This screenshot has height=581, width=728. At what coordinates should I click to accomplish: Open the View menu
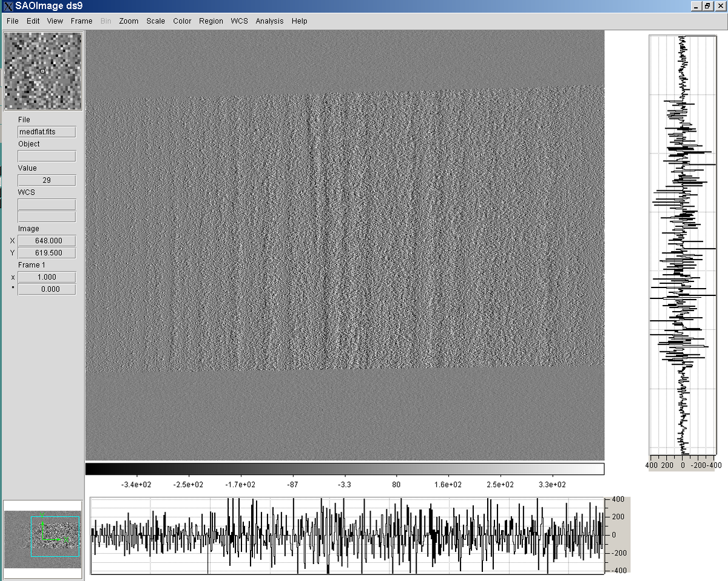click(x=55, y=21)
